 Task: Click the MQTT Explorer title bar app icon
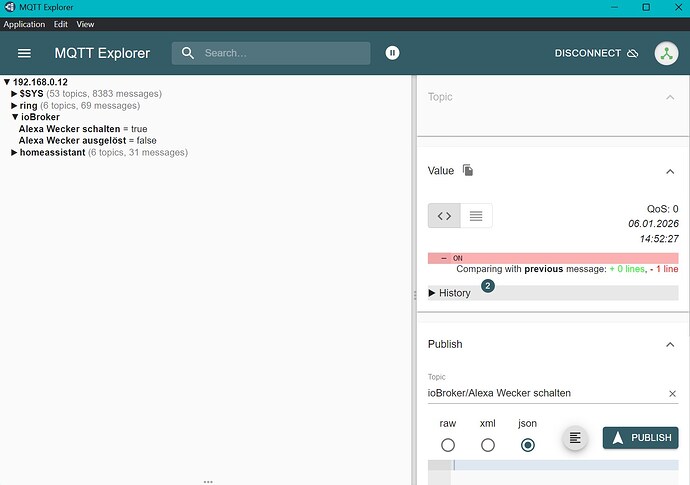pyautogui.click(x=10, y=7)
